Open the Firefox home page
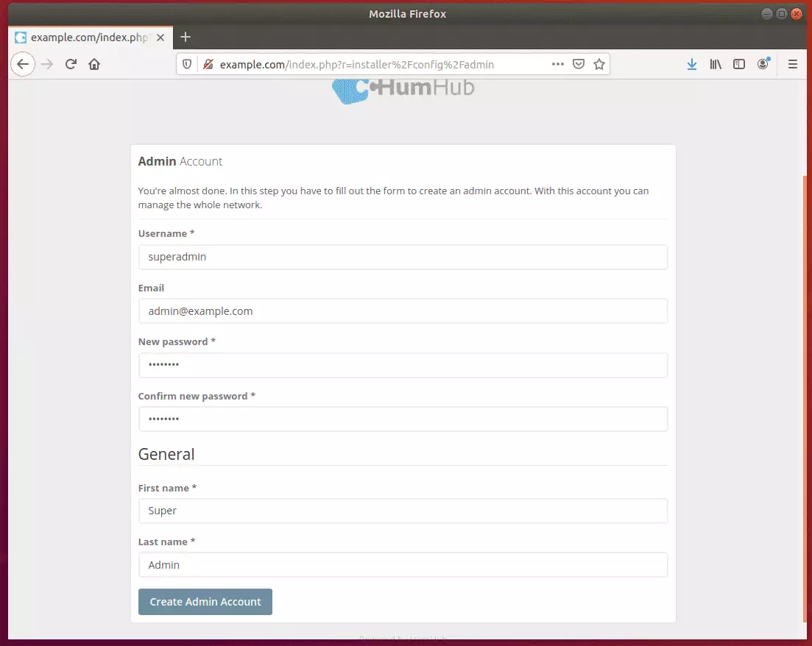The image size is (812, 646). [x=94, y=64]
